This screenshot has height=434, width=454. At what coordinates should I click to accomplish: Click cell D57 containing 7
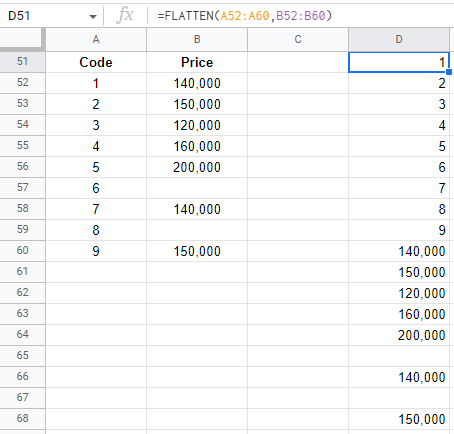pos(399,188)
